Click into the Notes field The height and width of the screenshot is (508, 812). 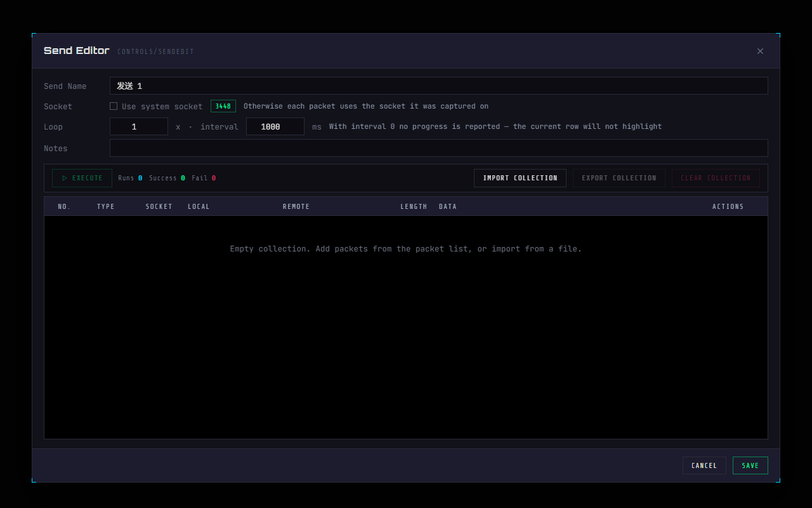(438, 148)
